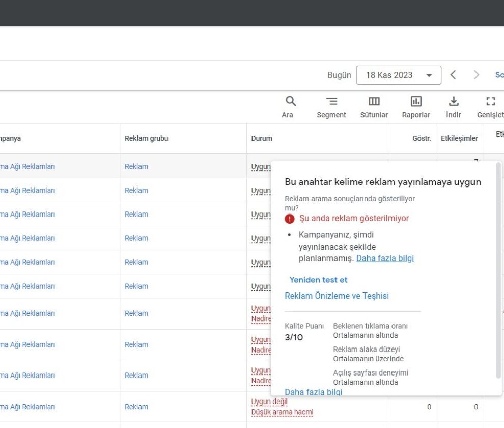504x428 pixels.
Task: Click the popup's vertical scrollbar
Action: point(498,271)
